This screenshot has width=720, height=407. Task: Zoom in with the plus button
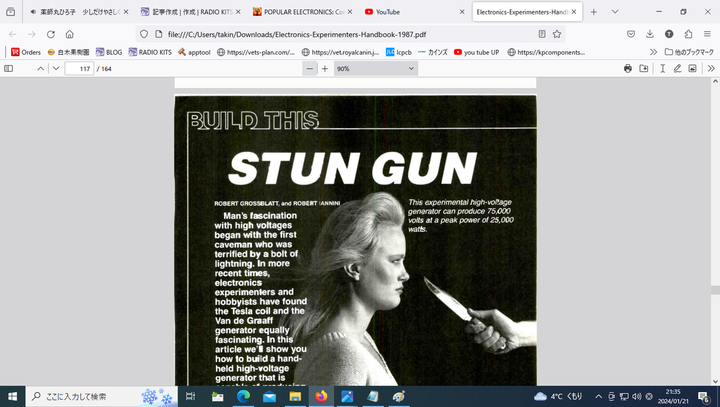(x=325, y=68)
